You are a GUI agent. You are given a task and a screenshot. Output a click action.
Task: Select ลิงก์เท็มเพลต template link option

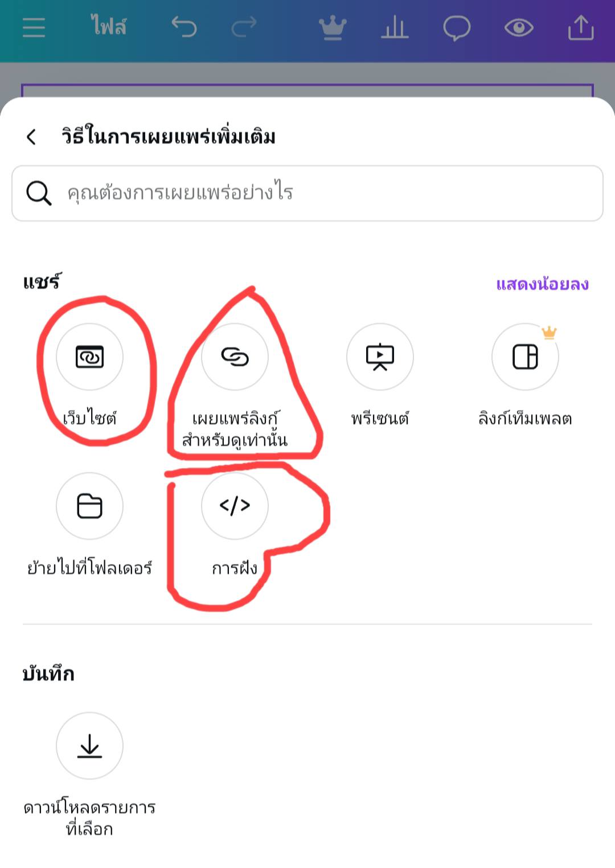coord(525,357)
